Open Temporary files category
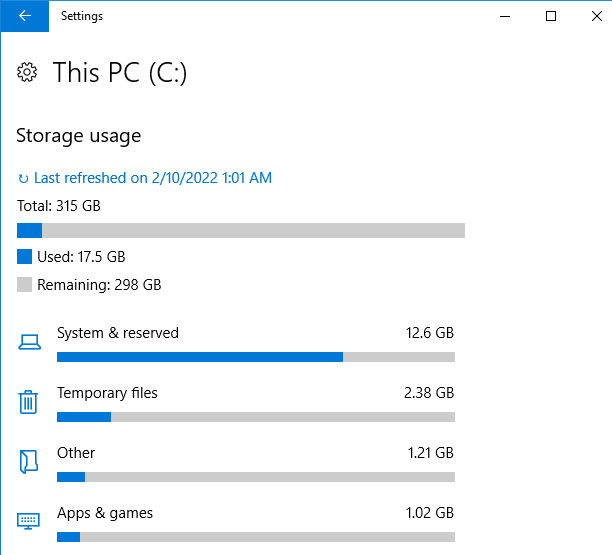Image resolution: width=612 pixels, height=555 pixels. point(236,403)
